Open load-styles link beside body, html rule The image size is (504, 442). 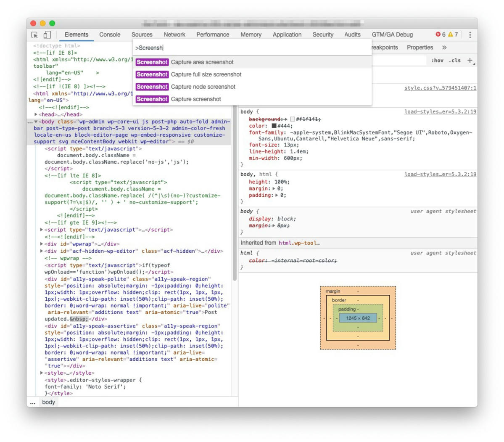tap(440, 174)
